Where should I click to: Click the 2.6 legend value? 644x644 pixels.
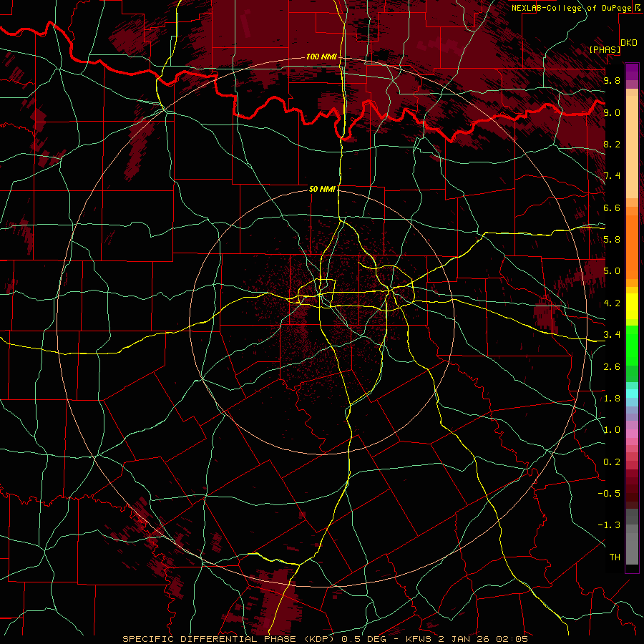612,366
